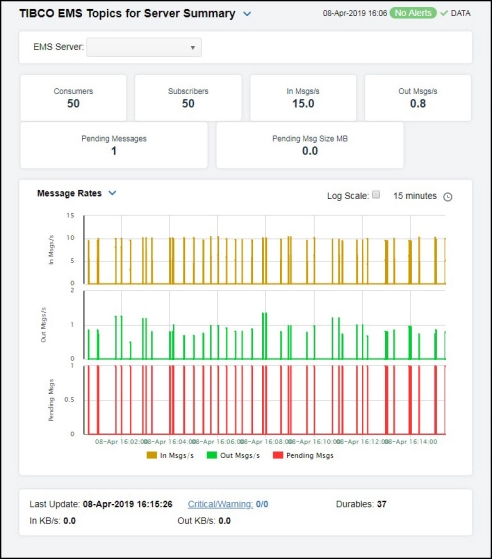
Task: Click the Subscribers 50 card
Action: (188, 98)
